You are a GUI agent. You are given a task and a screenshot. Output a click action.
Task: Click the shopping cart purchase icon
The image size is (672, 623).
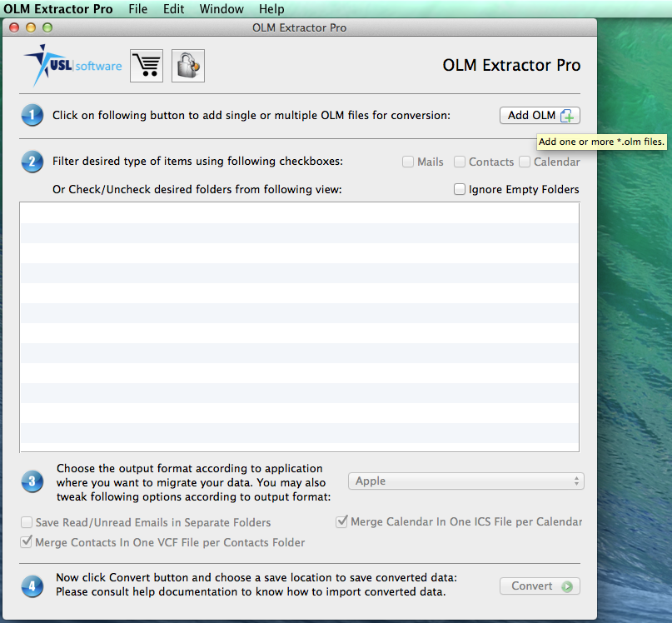147,66
